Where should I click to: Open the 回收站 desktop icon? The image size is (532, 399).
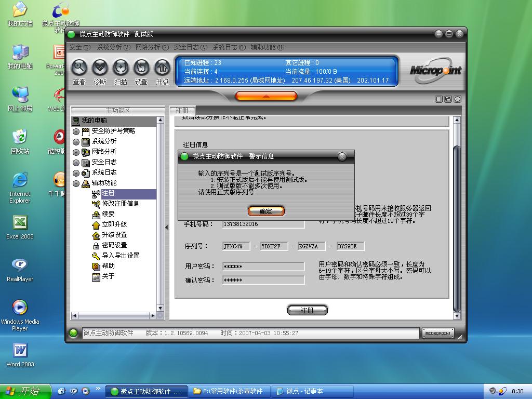pyautogui.click(x=20, y=137)
